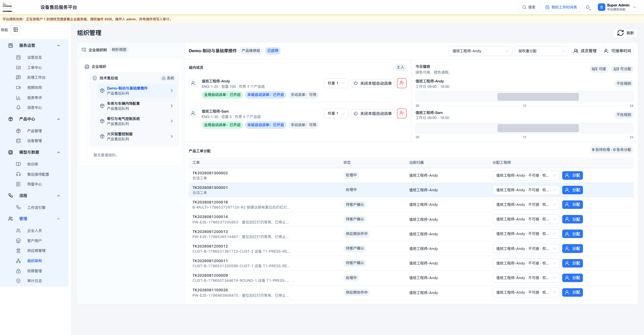Click the 刷新 button

pyautogui.click(x=625, y=33)
